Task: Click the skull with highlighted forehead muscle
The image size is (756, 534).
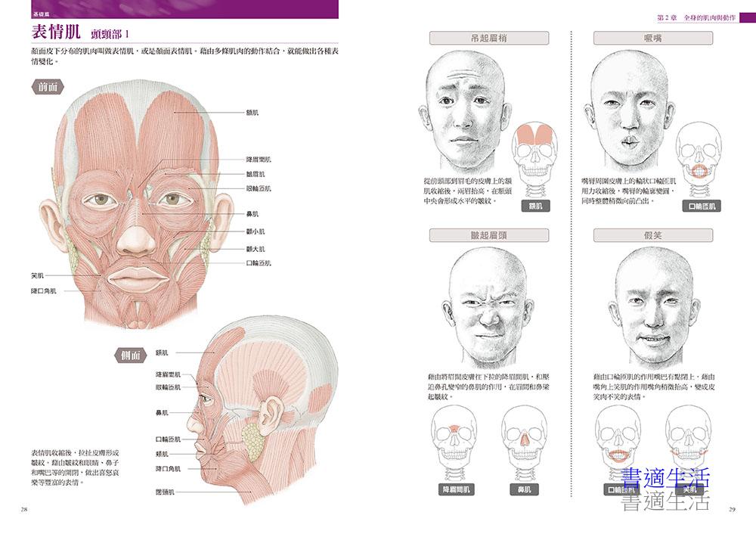Action: tap(535, 160)
